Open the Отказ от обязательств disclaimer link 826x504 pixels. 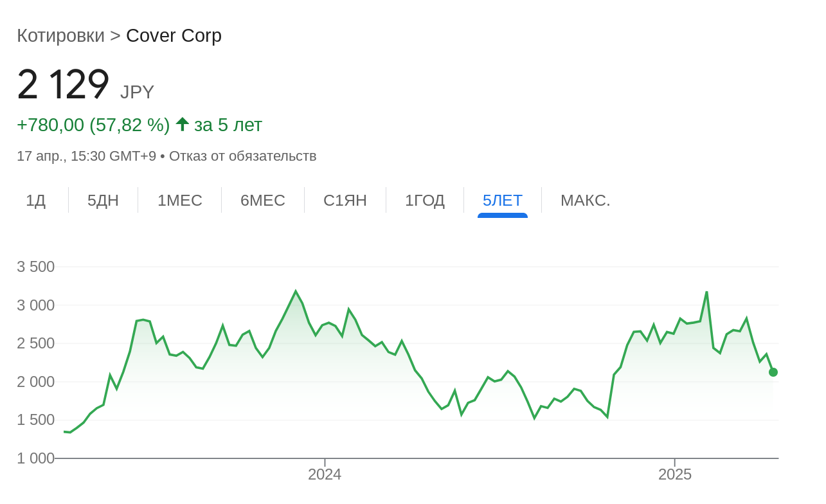pos(242,156)
